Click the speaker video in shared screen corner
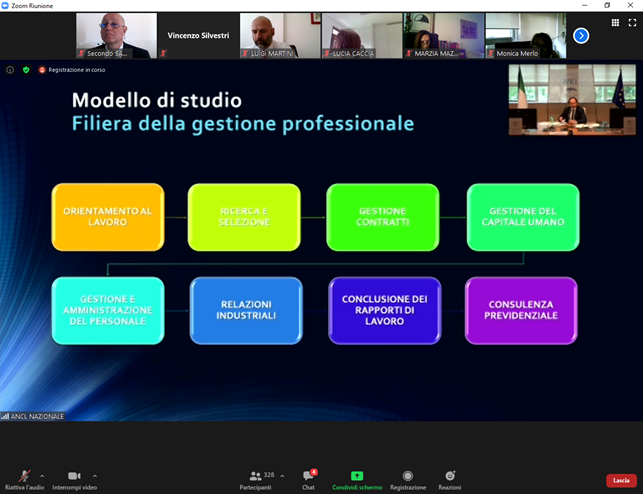 [x=557, y=100]
